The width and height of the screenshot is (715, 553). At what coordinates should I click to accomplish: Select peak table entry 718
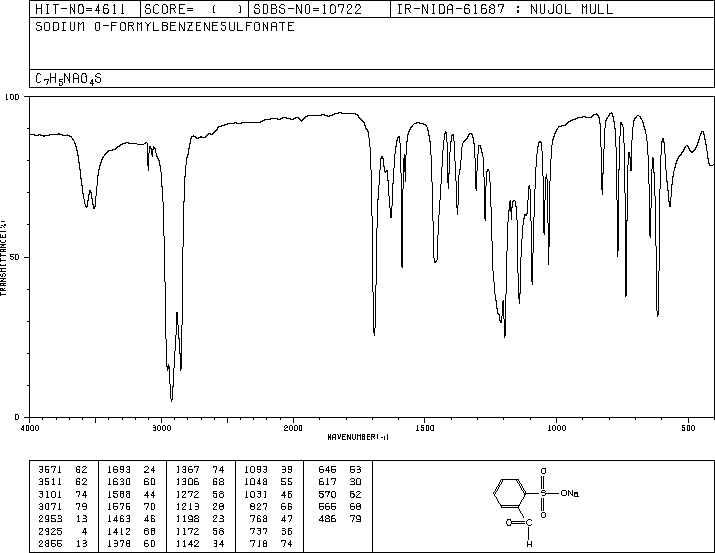point(271,544)
